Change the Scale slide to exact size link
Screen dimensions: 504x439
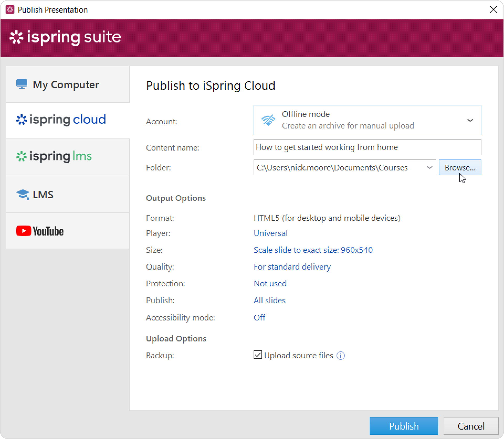(313, 250)
